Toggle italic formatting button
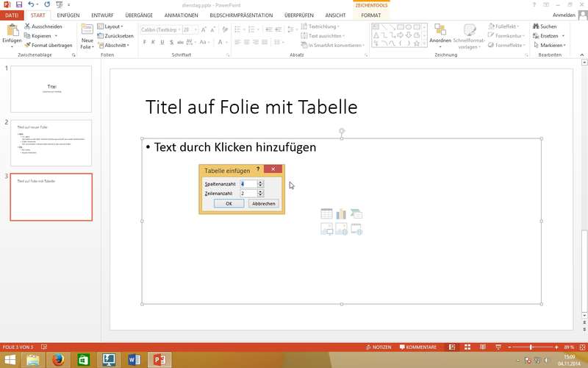This screenshot has height=368, width=588. (153, 42)
